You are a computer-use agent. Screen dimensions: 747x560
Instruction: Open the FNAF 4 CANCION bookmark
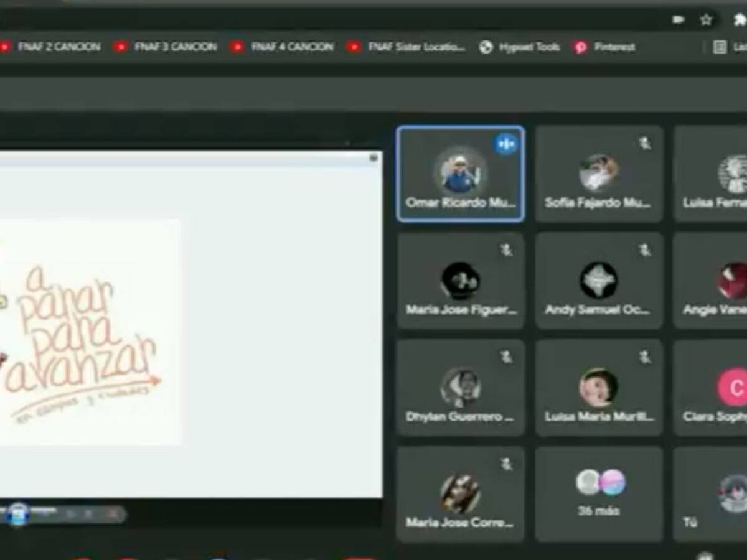(x=282, y=47)
